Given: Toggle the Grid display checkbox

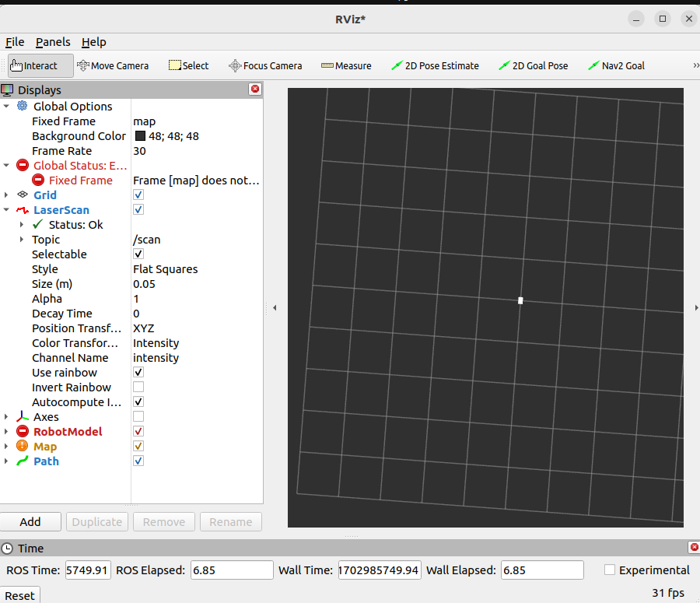Looking at the screenshot, I should click(x=138, y=195).
